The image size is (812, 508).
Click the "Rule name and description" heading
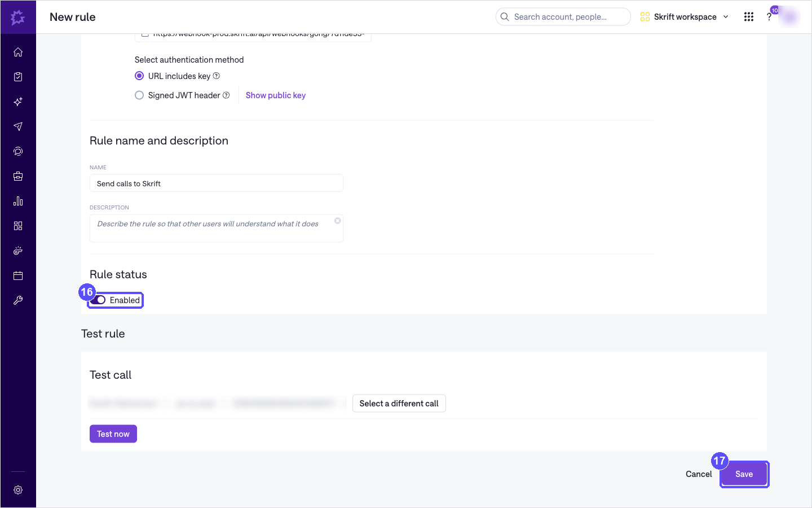click(159, 141)
